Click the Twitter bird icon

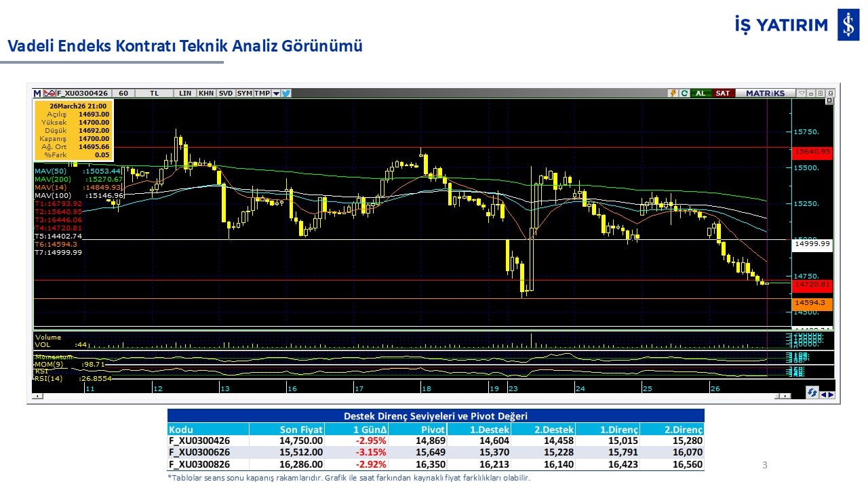point(286,94)
